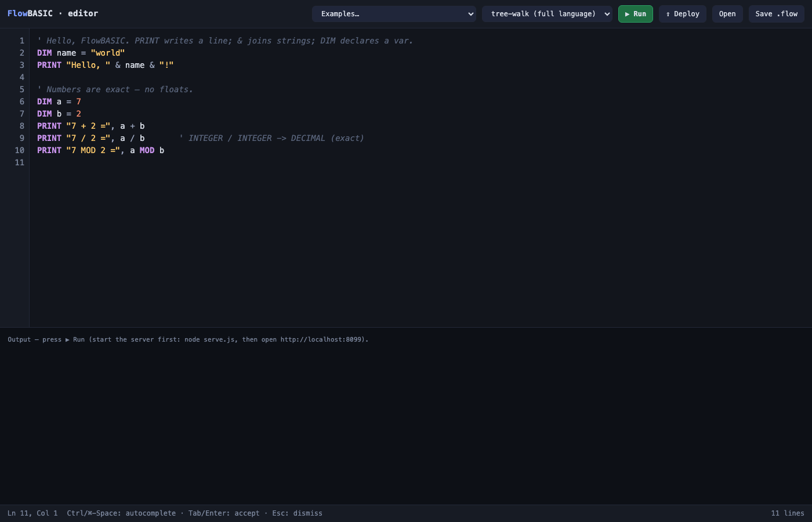Save the program as .flow
812x522 pixels.
[776, 14]
